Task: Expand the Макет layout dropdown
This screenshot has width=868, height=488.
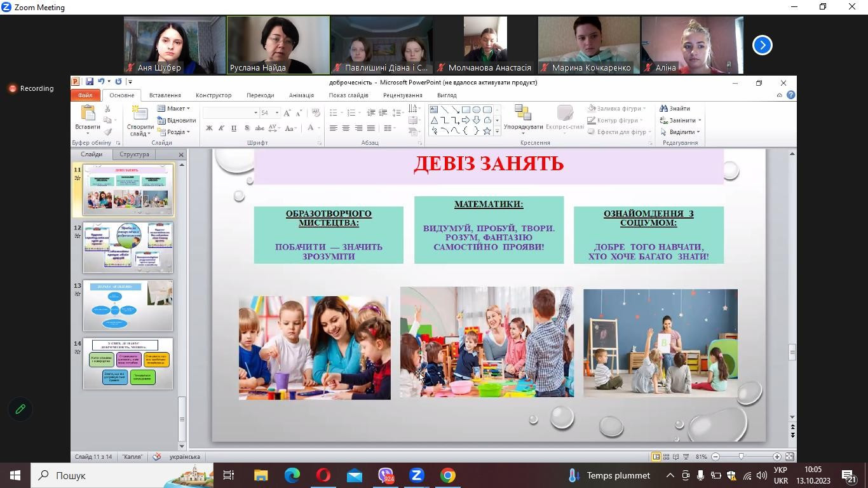Action: click(174, 109)
